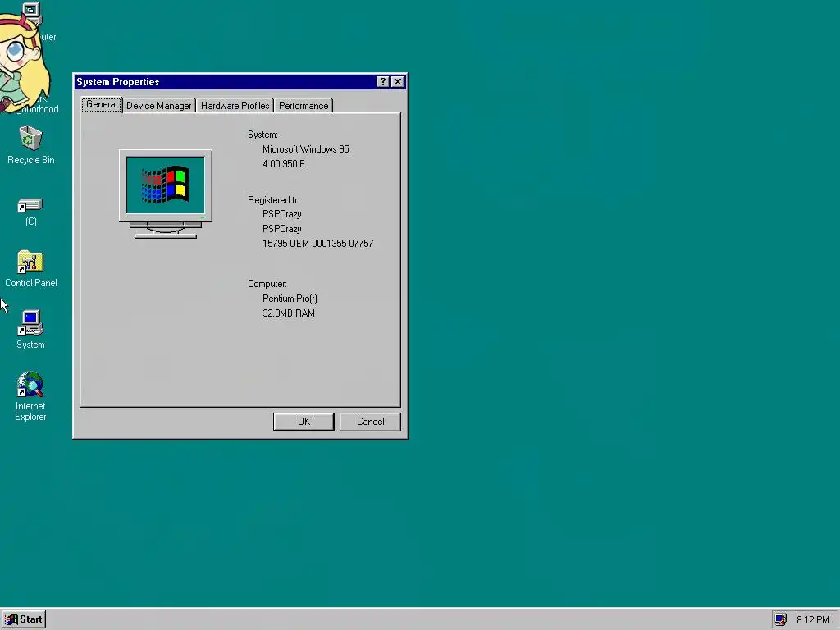Confirm with the OK button
This screenshot has height=630, width=840.
pos(304,422)
